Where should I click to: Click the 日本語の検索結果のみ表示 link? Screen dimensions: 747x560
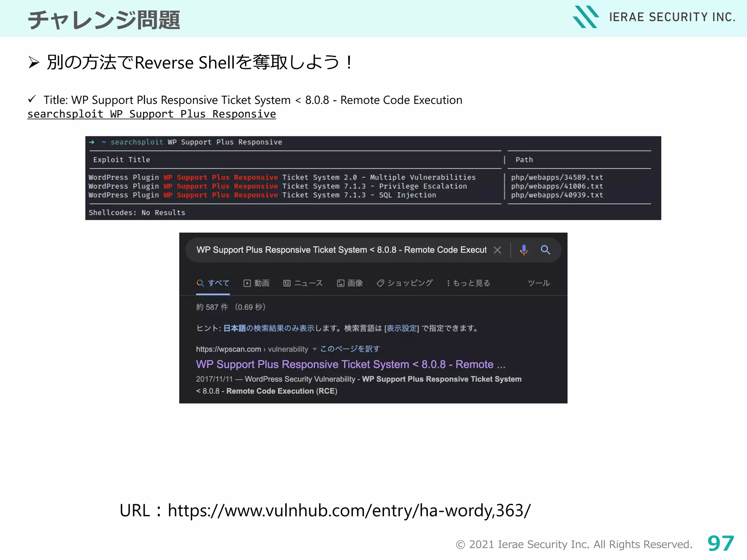tap(269, 328)
